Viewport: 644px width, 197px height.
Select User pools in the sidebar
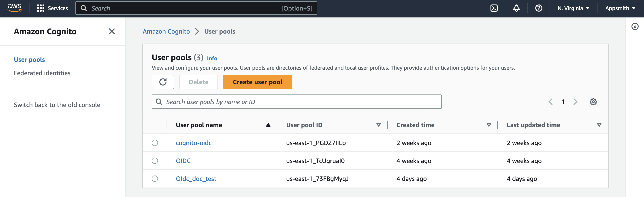pyautogui.click(x=29, y=60)
